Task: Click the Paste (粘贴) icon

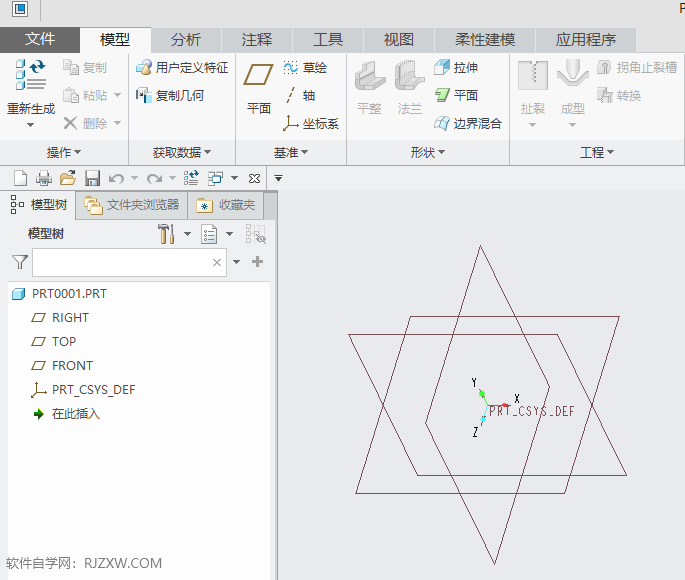Action: pyautogui.click(x=70, y=95)
